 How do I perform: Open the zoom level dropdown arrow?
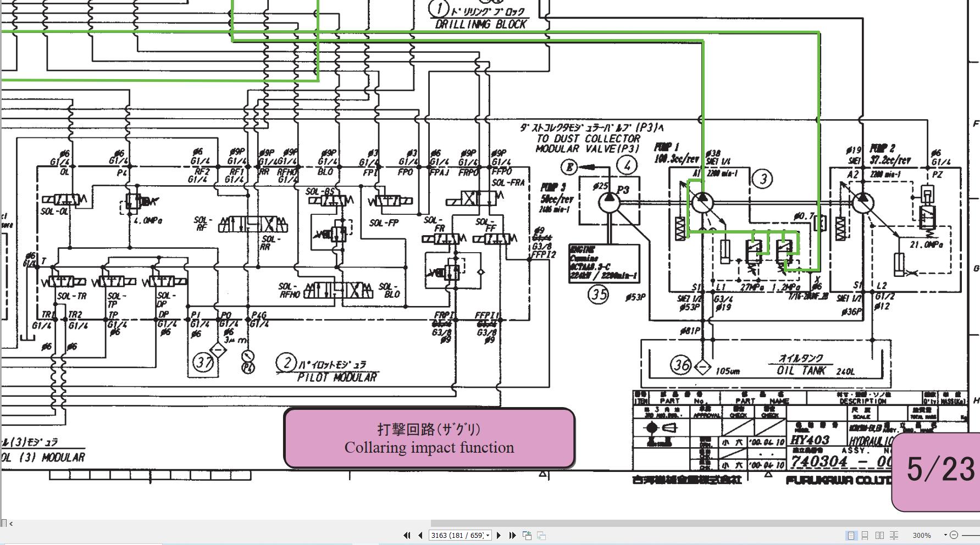tap(945, 535)
